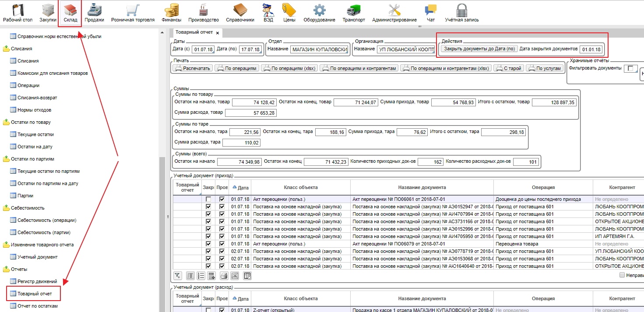This screenshot has width=644, height=312.
Task: Click the По операциям (xlsx) print button
Action: 289,68
